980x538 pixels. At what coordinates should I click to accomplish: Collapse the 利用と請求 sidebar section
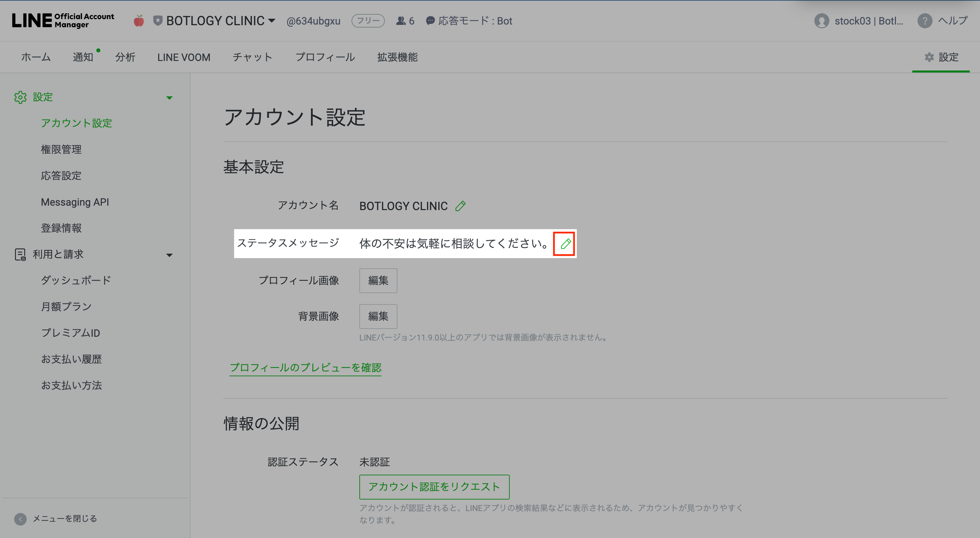pos(169,255)
